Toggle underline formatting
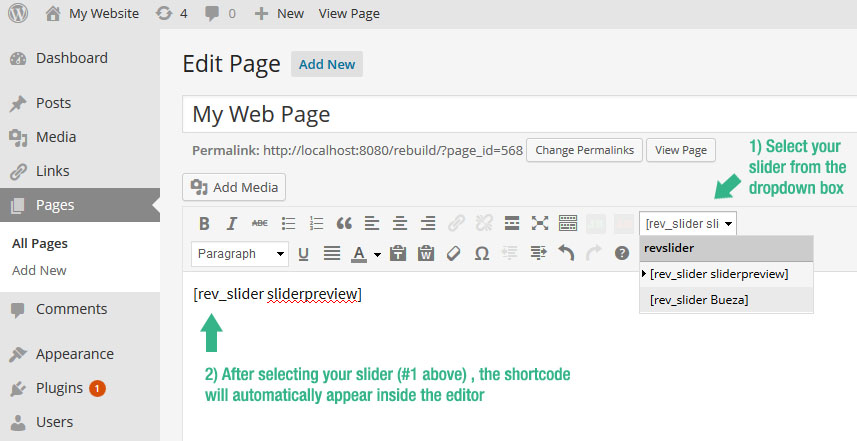Viewport: 857px width, 441px height. 303,254
